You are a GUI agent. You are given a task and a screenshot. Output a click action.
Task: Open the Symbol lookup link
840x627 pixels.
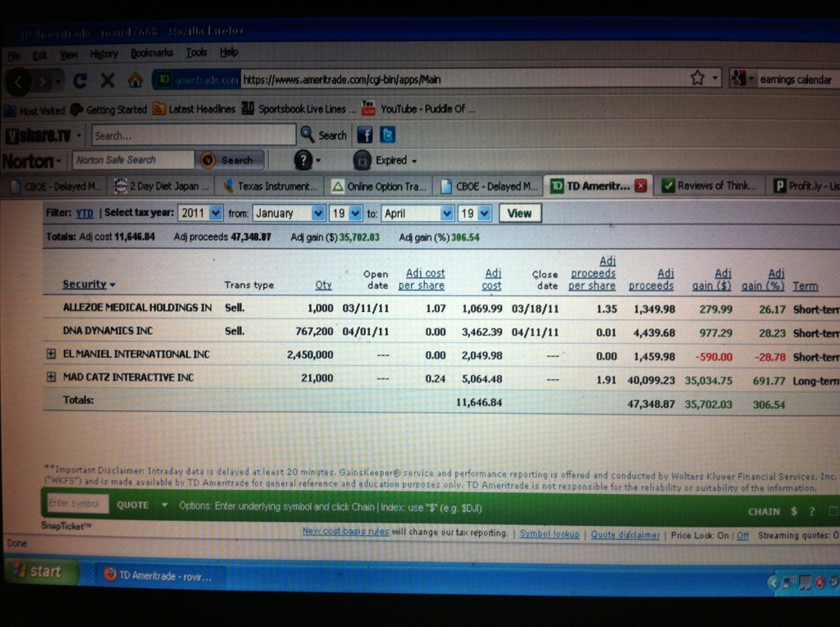(x=549, y=533)
